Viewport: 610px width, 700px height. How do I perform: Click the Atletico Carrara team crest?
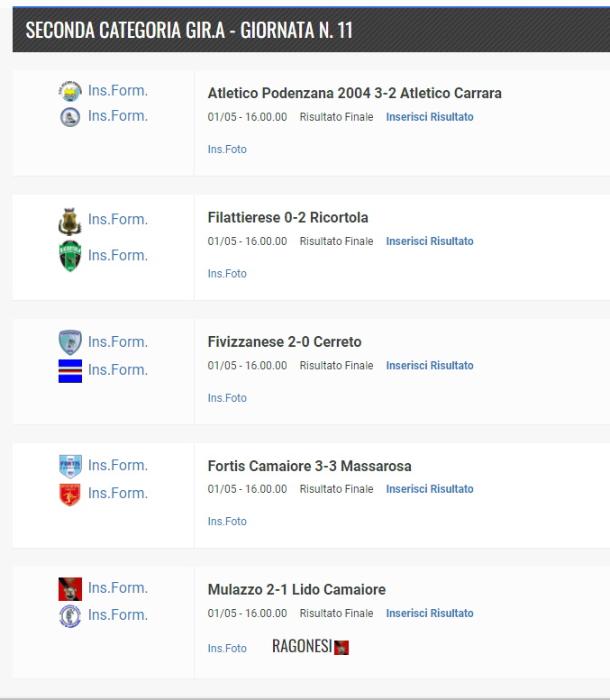pos(70,116)
